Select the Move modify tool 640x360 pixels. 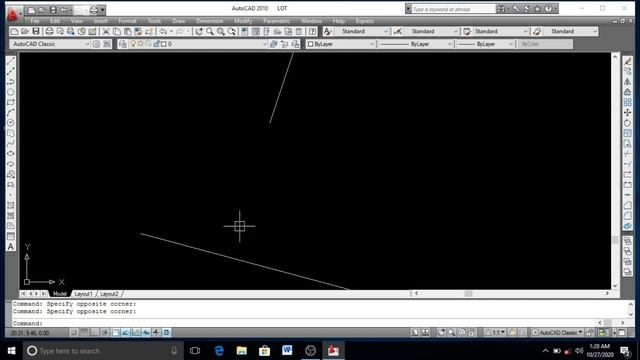tap(627, 112)
